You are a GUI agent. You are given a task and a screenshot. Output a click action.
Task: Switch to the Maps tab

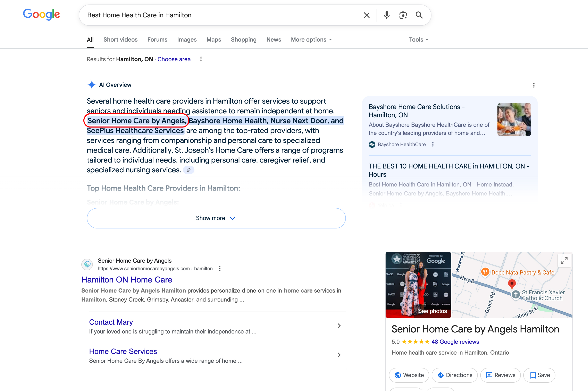[214, 40]
